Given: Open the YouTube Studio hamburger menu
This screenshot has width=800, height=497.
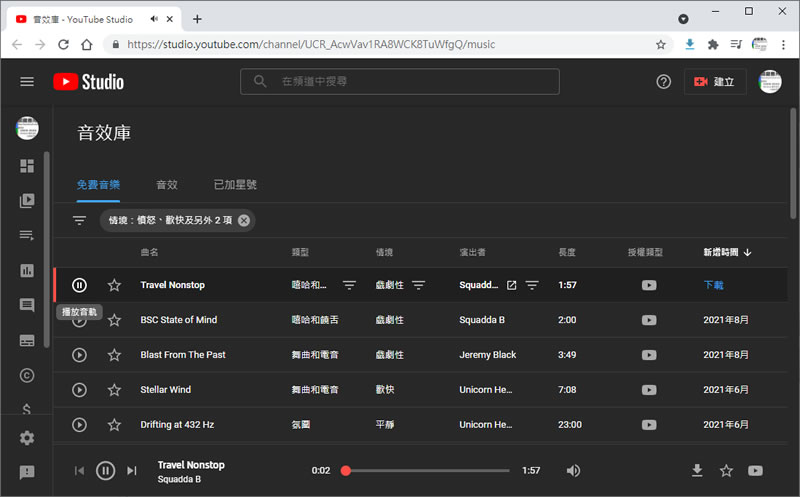Looking at the screenshot, I should [x=27, y=82].
